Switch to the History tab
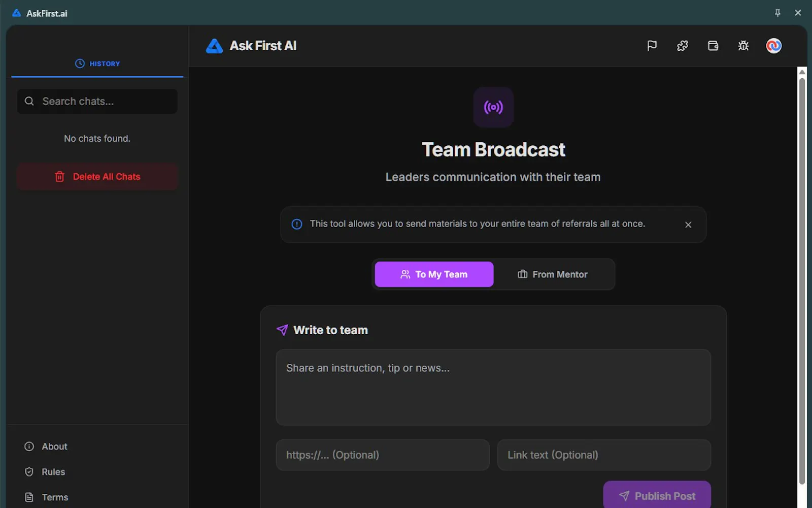 point(97,63)
